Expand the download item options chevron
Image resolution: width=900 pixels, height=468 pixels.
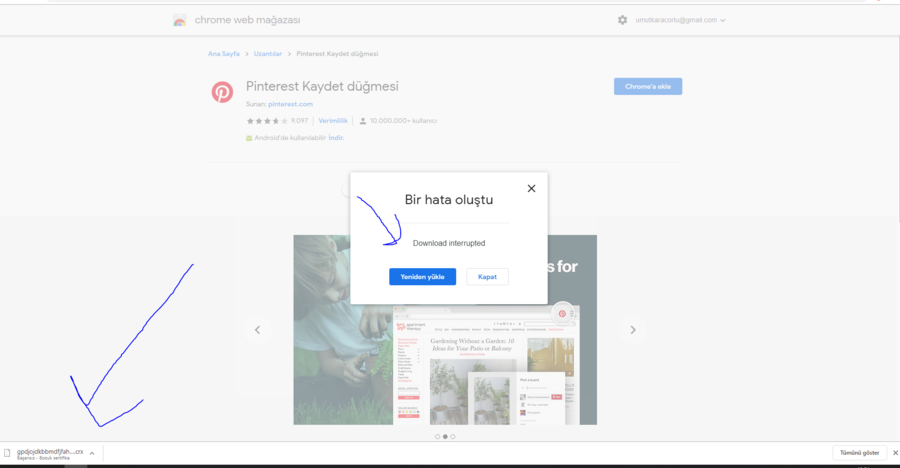tap(92, 454)
